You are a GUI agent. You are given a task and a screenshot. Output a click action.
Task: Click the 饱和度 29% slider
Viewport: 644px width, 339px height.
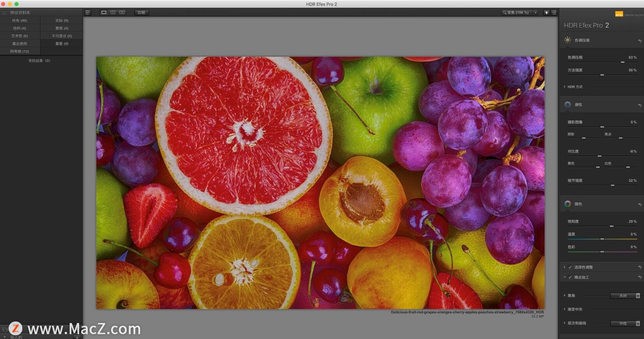pos(612,226)
